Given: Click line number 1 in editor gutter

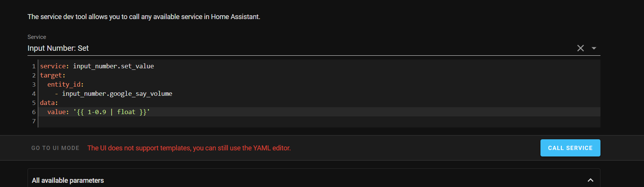Looking at the screenshot, I should (x=34, y=66).
